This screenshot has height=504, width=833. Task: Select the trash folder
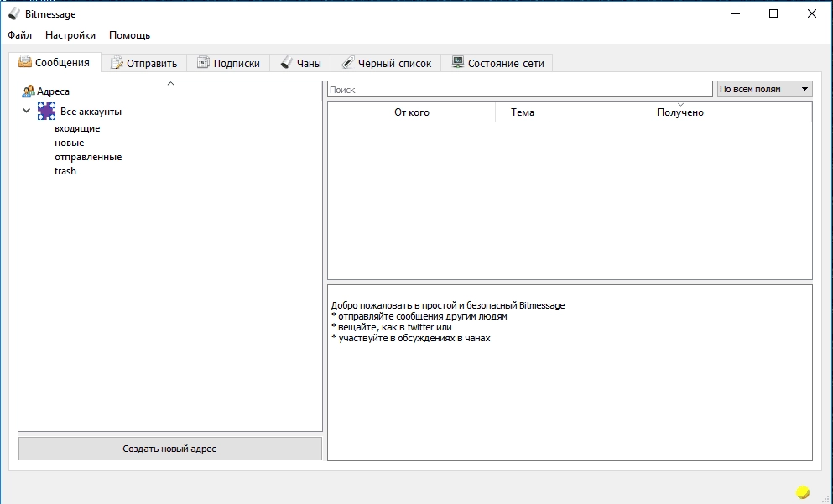[65, 171]
